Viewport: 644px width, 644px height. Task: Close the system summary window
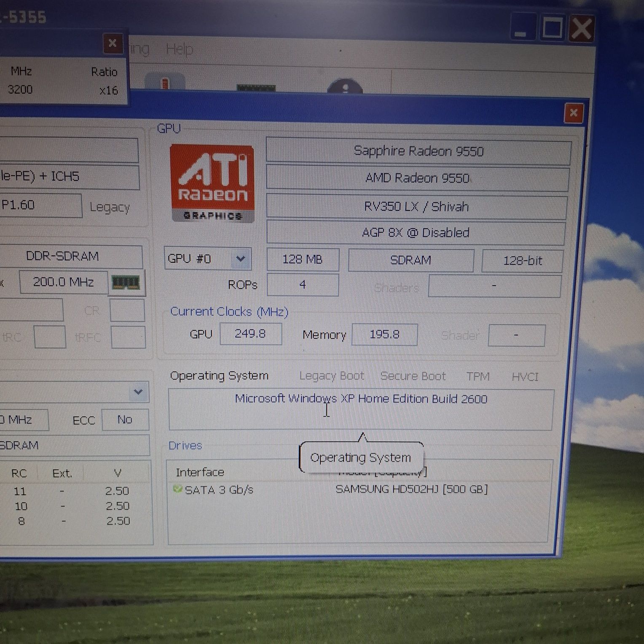pyautogui.click(x=574, y=113)
